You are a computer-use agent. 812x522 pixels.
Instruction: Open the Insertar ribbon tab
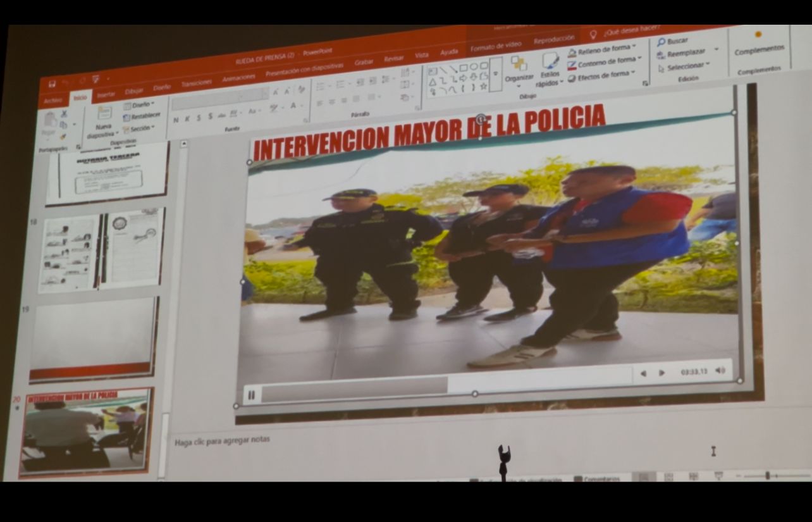106,94
